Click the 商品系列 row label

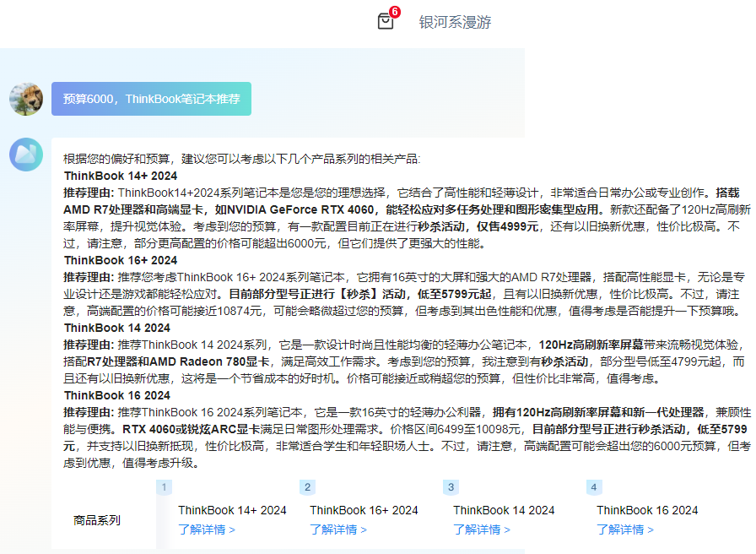(97, 520)
